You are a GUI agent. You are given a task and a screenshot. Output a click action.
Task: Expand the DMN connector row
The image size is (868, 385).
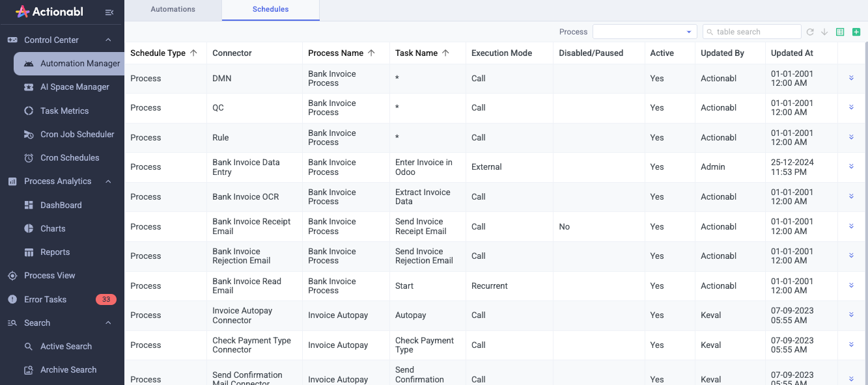click(851, 78)
